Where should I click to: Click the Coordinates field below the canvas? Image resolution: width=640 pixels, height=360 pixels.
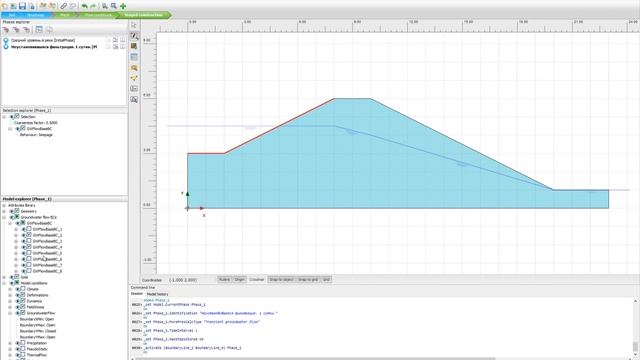click(182, 280)
